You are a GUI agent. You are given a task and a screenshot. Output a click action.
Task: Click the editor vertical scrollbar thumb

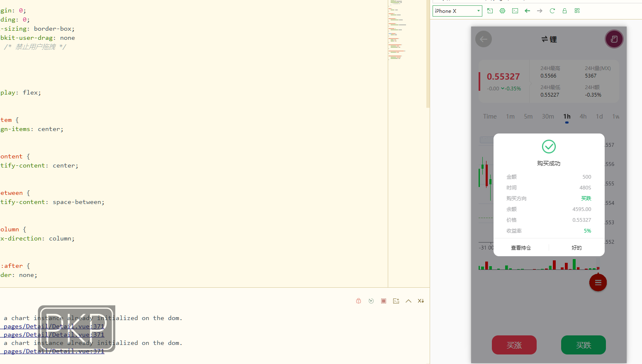pos(428,54)
